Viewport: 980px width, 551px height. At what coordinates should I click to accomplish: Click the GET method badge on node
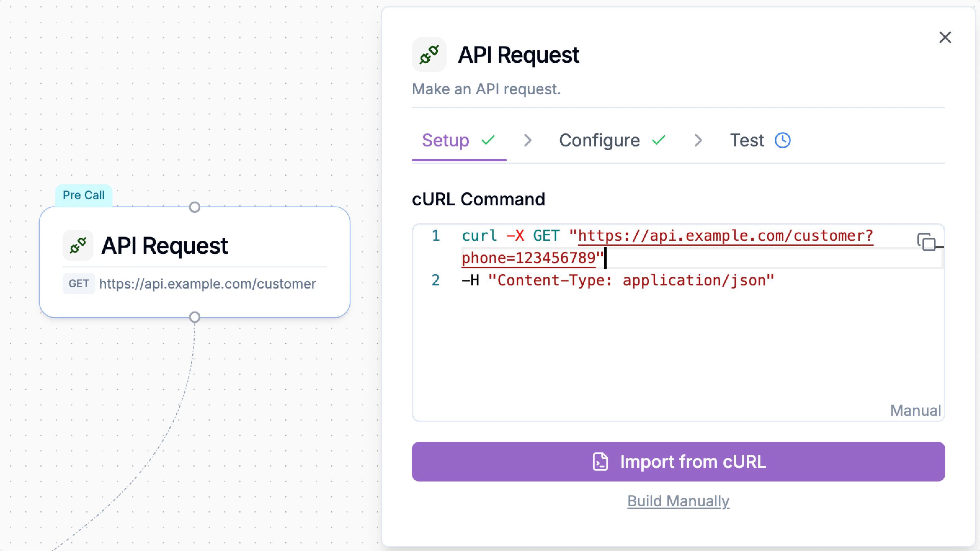tap(79, 284)
